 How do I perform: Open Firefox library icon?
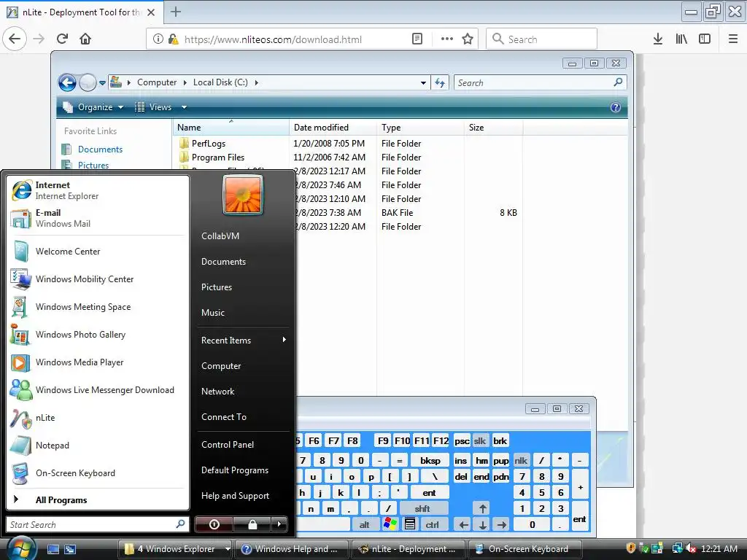pyautogui.click(x=681, y=39)
